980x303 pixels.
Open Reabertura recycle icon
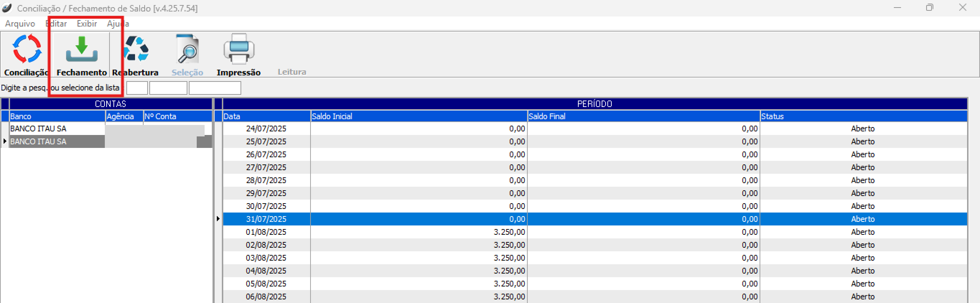136,49
